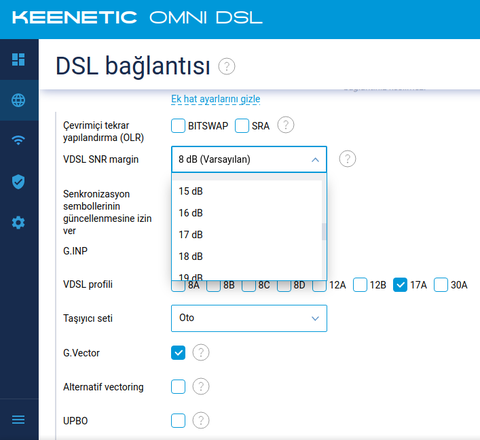
Task: Click Ek hat ayarlarını gizle link
Action: [x=216, y=99]
